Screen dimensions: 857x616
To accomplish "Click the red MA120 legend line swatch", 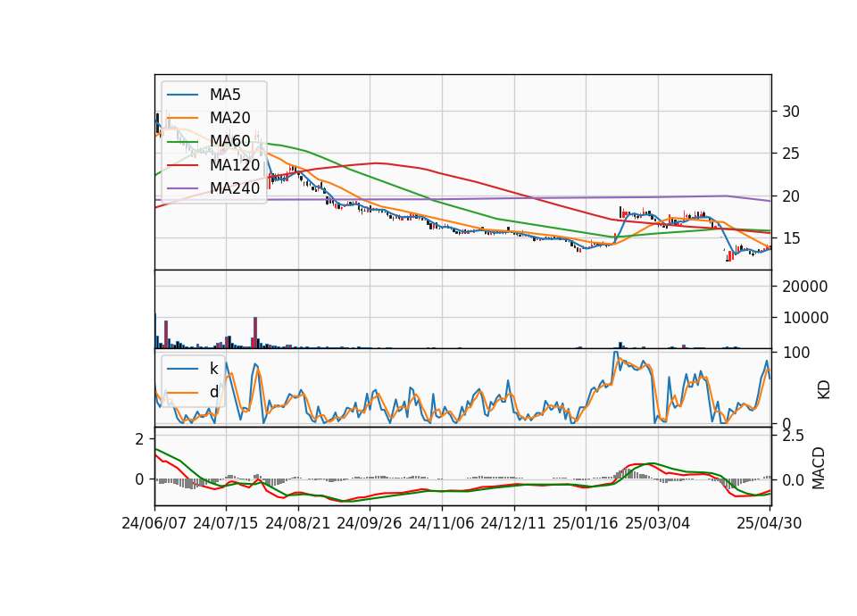I will pos(182,165).
